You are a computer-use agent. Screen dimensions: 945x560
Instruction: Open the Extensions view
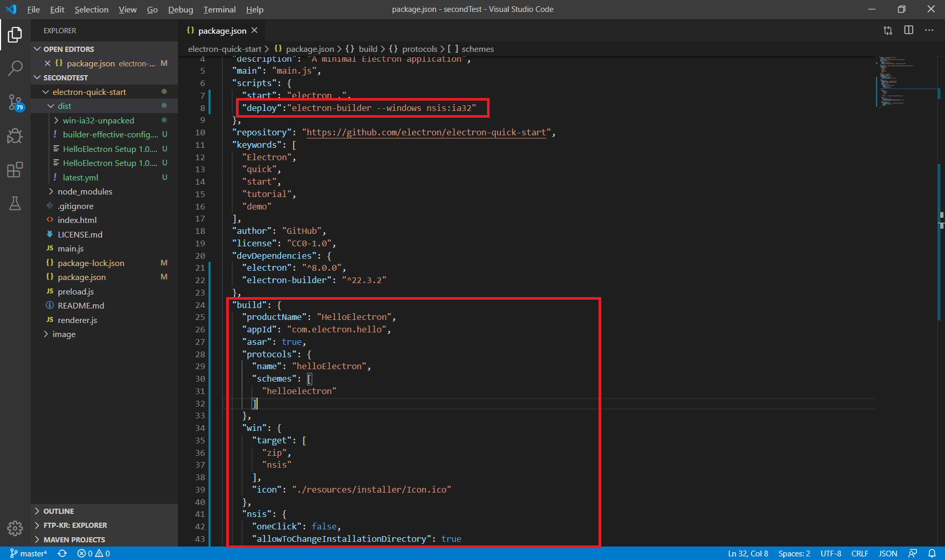coord(15,170)
